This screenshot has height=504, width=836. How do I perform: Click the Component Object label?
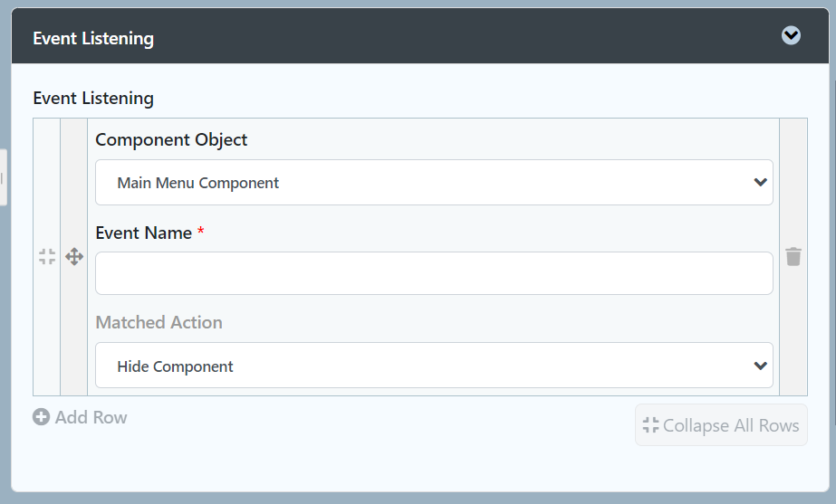[x=171, y=139]
